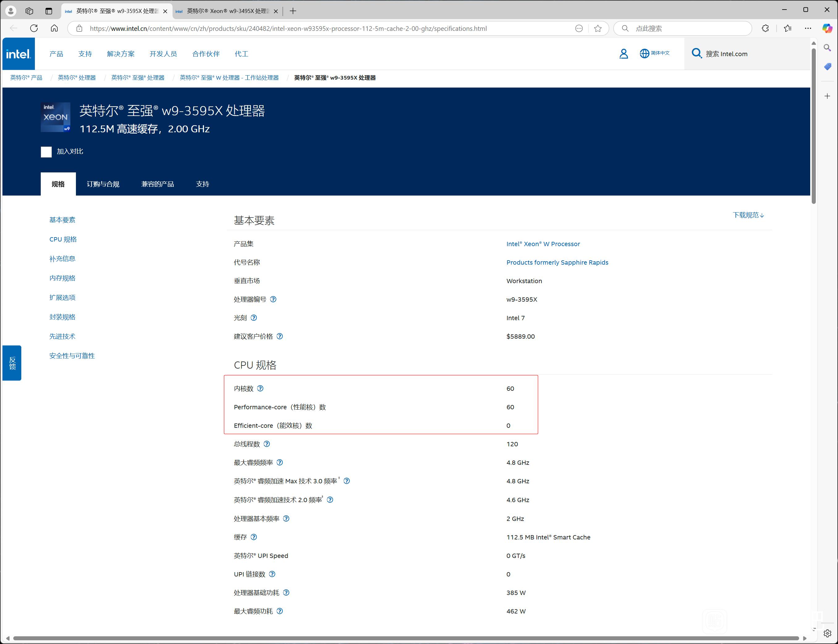838x644 pixels.
Task: Click the Intel.com search magnifier icon
Action: [696, 53]
